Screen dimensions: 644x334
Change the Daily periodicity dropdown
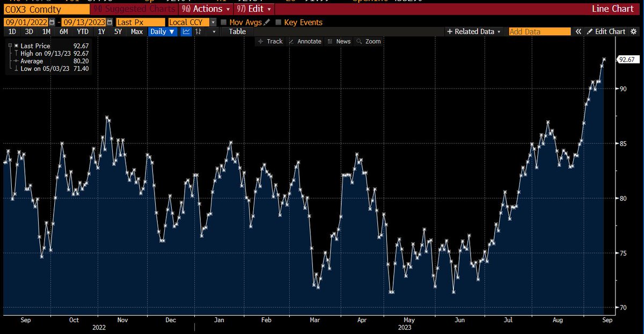coord(163,32)
